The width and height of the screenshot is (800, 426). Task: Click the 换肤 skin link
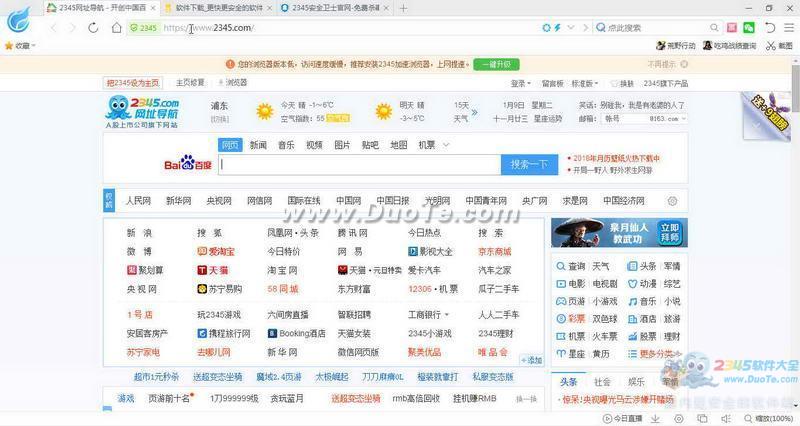[x=622, y=83]
